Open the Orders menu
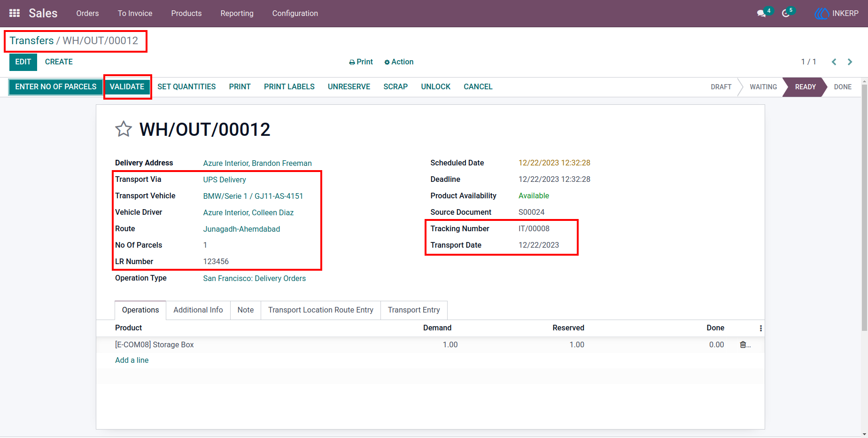The width and height of the screenshot is (868, 438). [88, 13]
